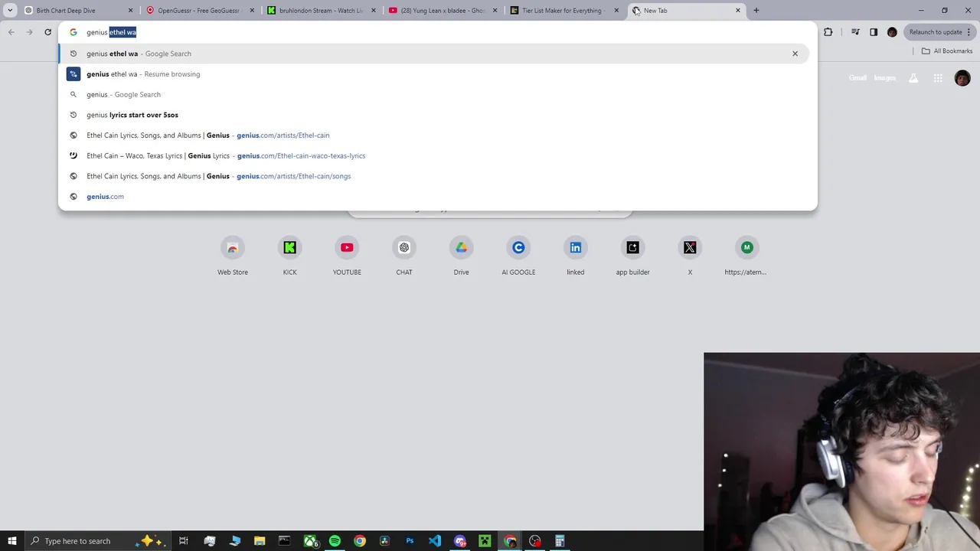Open the genius.com suggestion
Image resolution: width=980 pixels, height=551 pixels.
434,197
